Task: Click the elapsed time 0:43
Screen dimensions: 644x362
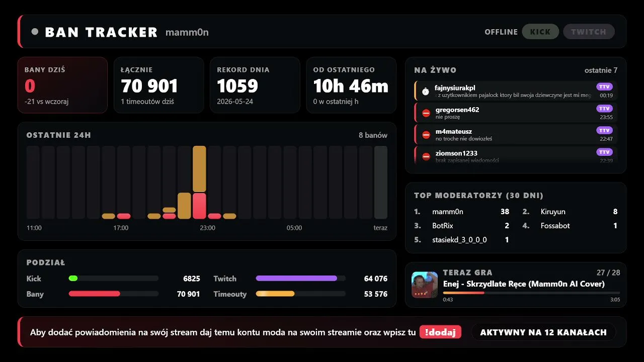Action: 448,300
